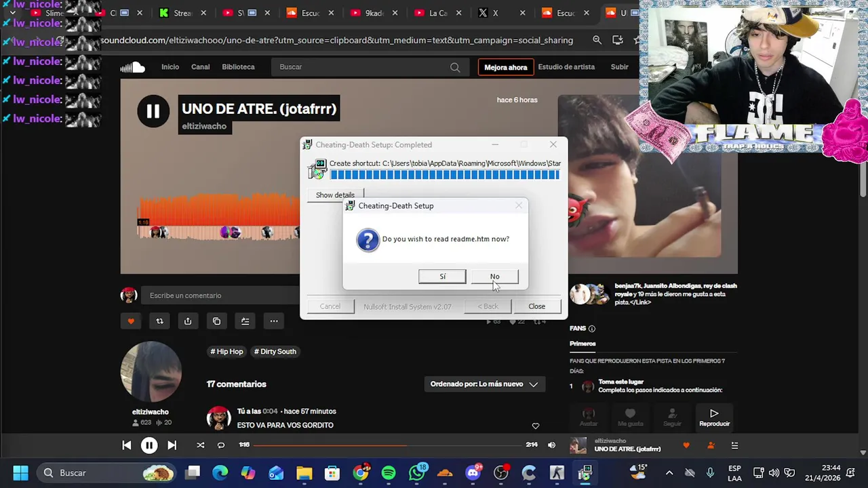The width and height of the screenshot is (868, 488).
Task: Expand the Ordenado por: Lo más nuevo dropdown
Action: click(x=484, y=384)
